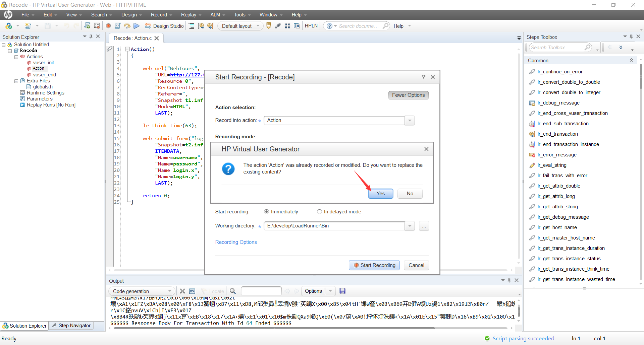Click No in the confirmation dialog

coord(410,194)
